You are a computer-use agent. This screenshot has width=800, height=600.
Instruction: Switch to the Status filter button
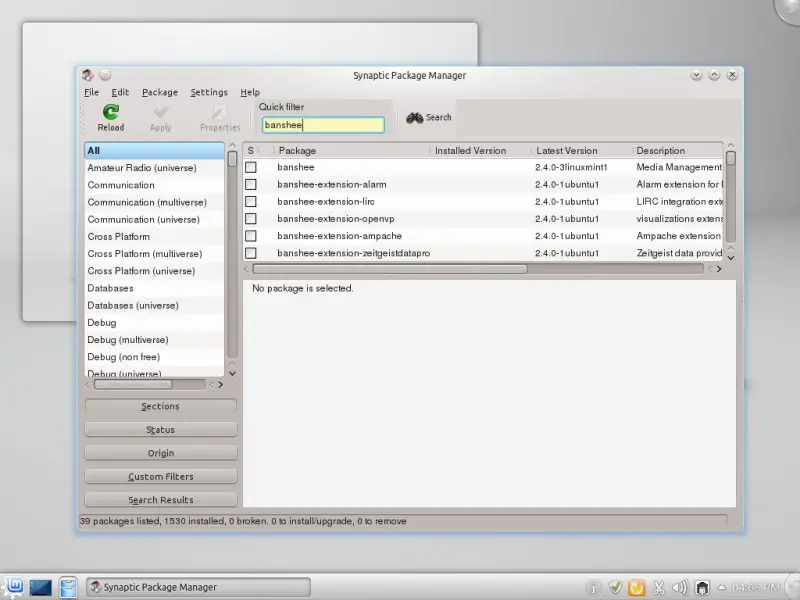161,430
